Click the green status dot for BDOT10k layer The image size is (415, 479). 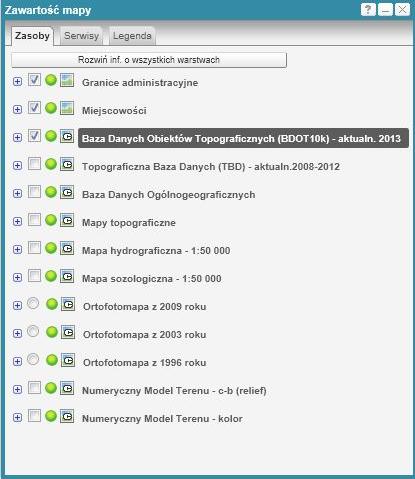tap(51, 136)
